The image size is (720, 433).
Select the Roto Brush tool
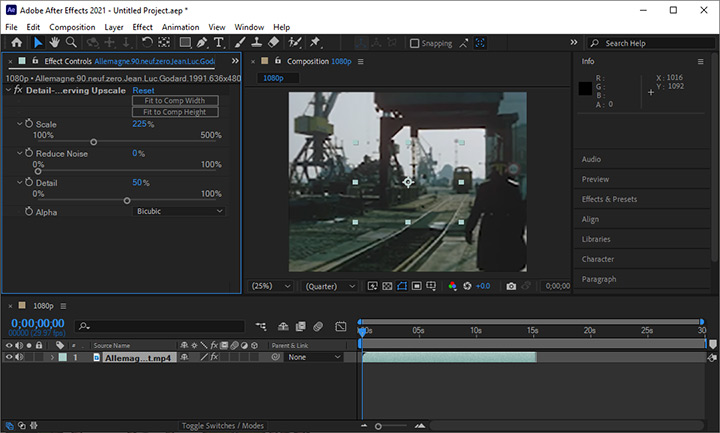click(x=294, y=43)
